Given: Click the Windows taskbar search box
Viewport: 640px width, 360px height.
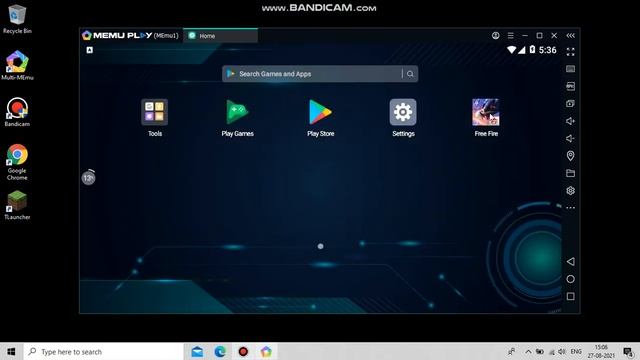Looking at the screenshot, I should 104,351.
